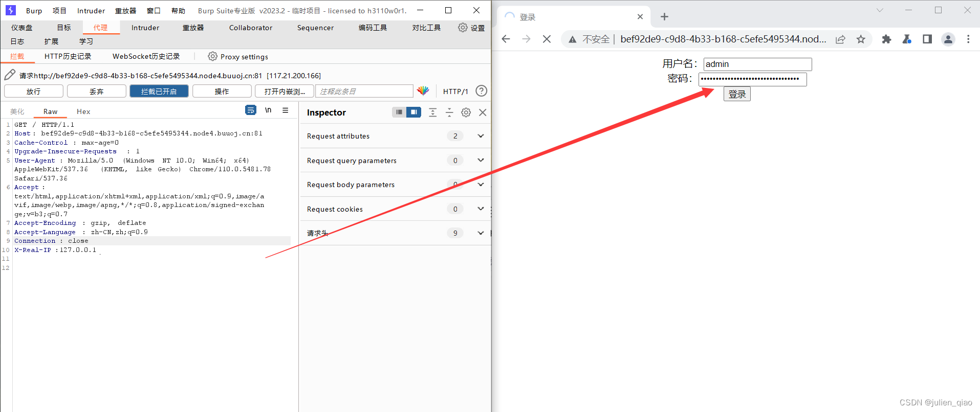Open Burp settings gear icon
The image size is (980, 412).
point(463,28)
